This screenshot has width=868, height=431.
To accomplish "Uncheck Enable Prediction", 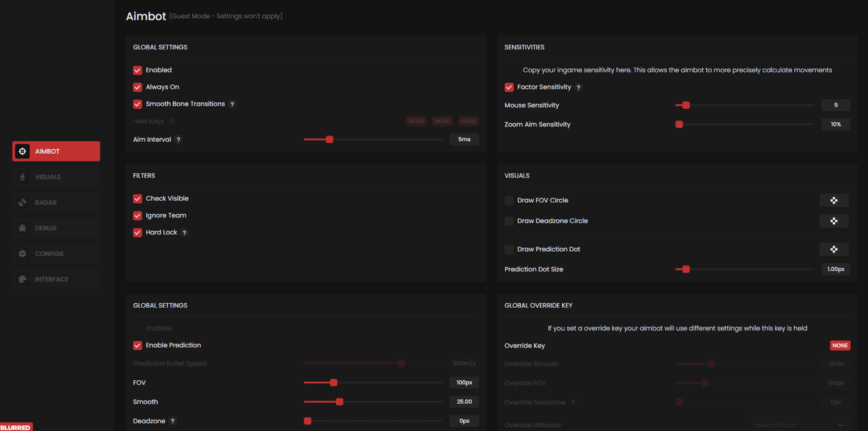I will (137, 345).
